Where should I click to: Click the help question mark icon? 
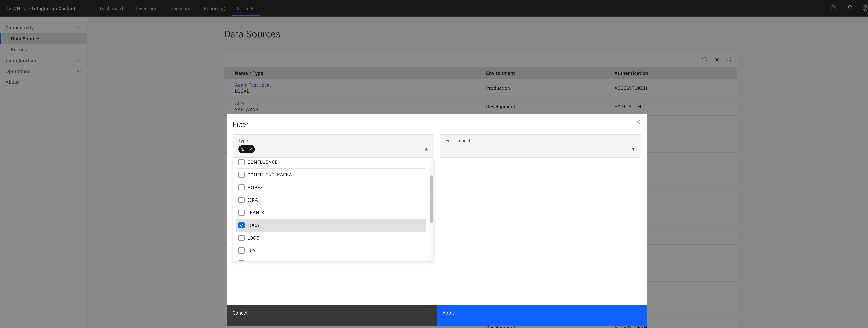[833, 8]
